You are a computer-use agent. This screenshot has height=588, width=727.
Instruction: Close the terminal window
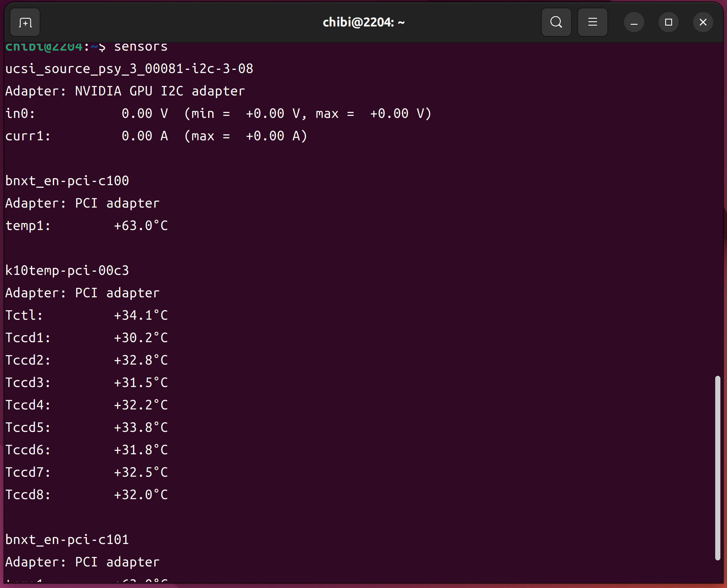click(703, 22)
